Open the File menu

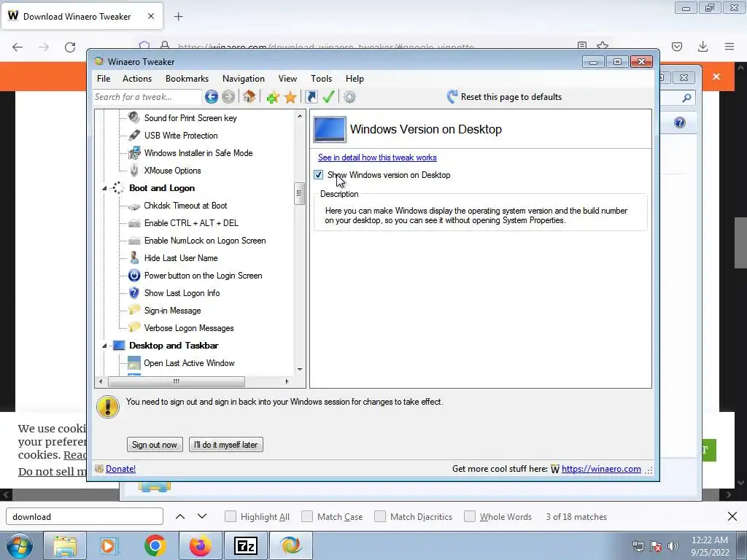click(x=104, y=79)
